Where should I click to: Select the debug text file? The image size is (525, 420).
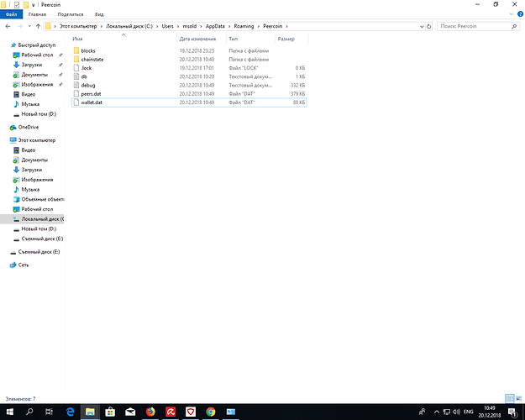pos(88,86)
